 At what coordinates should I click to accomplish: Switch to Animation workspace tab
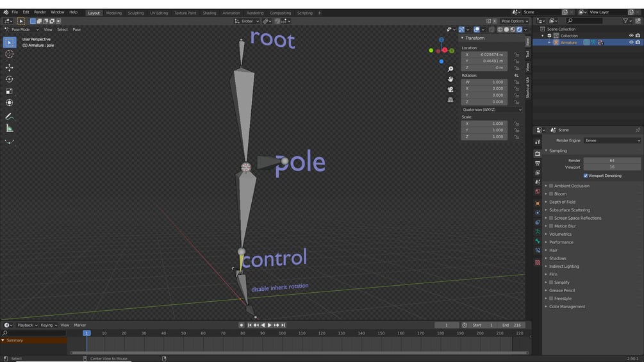[231, 13]
